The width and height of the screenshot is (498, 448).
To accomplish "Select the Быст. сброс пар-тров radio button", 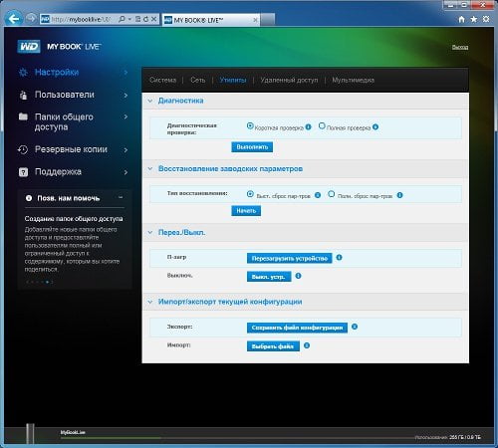I will tap(250, 194).
